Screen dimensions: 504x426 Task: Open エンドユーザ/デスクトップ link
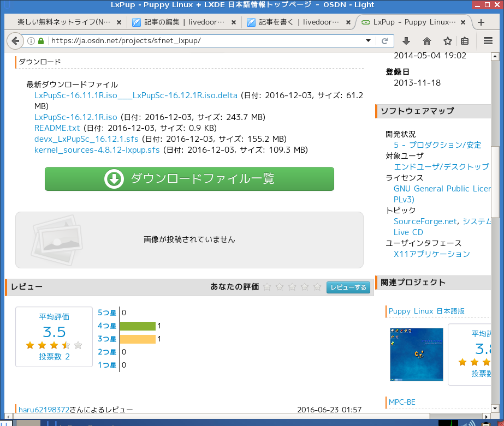441,166
